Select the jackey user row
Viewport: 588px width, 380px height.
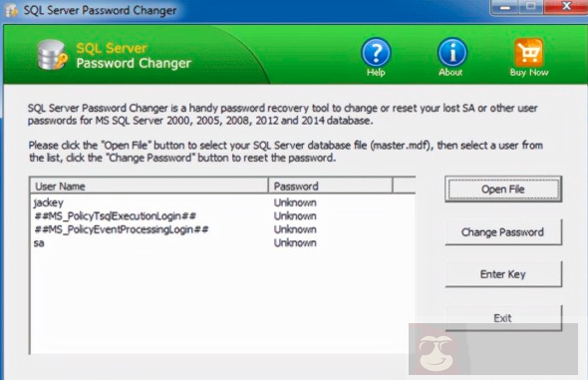222,202
